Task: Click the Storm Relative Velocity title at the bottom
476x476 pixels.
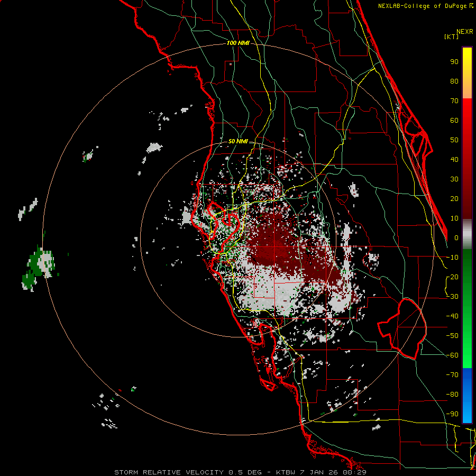Action: (240, 472)
